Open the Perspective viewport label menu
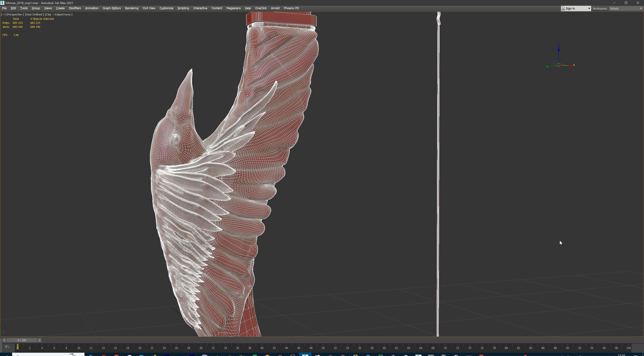The width and height of the screenshot is (644, 356). tap(15, 14)
